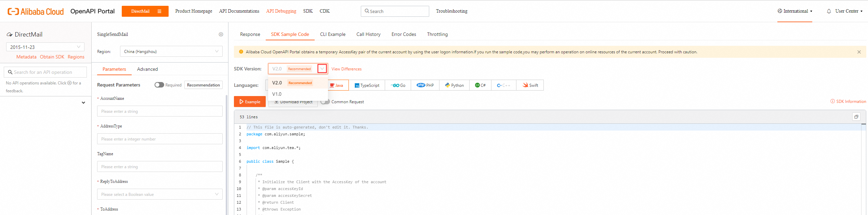Select API Debugging in top navigation
This screenshot has height=215, width=868.
point(281,11)
